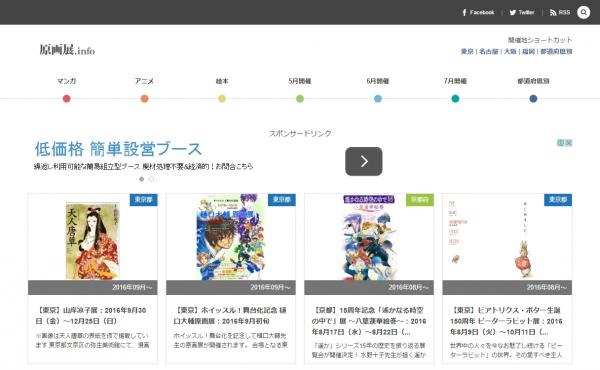Open the 都道府県別 navigation menu item
This screenshot has height=370, width=600.
533,81
